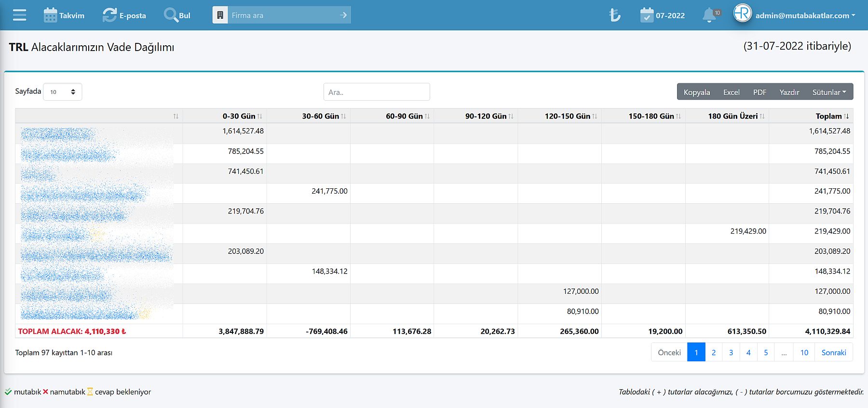This screenshot has height=408, width=868.
Task: Click the arrow in Firma ara box
Action: coord(343,15)
